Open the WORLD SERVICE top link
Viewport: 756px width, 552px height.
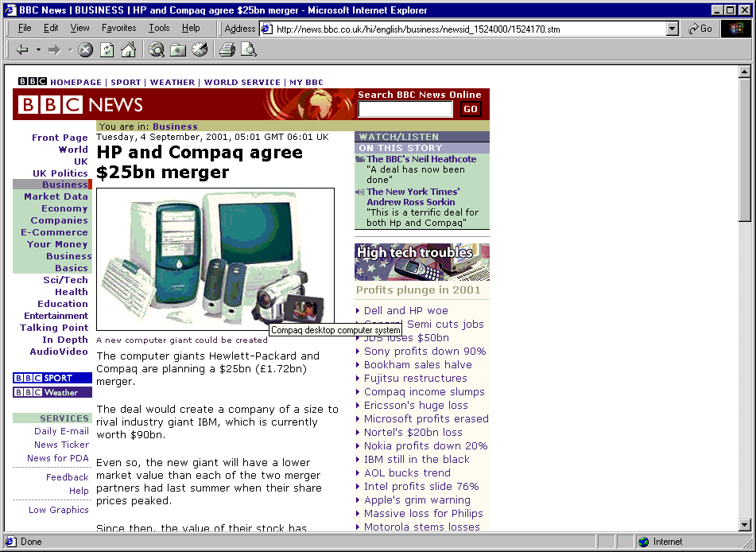click(242, 83)
